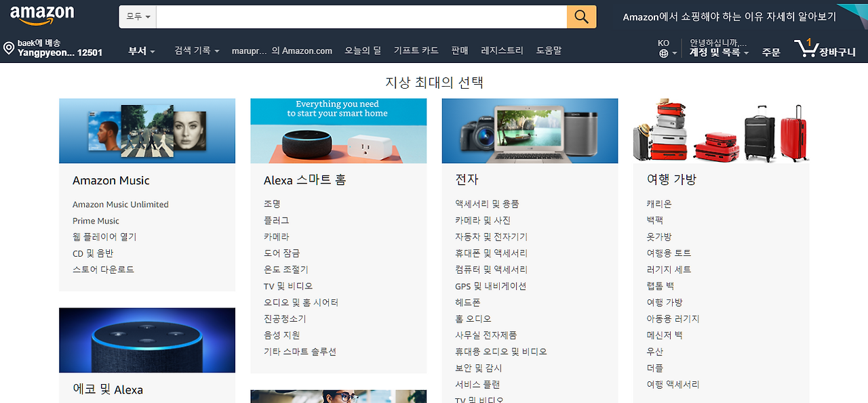Expand the 검색 기록 dropdown
The height and width of the screenshot is (403, 868).
197,51
